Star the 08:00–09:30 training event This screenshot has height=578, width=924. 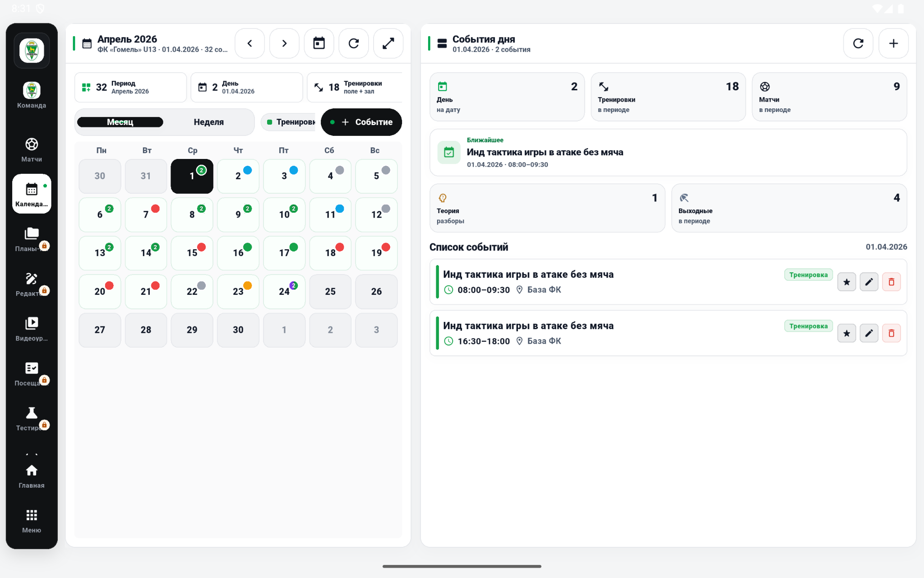[846, 282]
